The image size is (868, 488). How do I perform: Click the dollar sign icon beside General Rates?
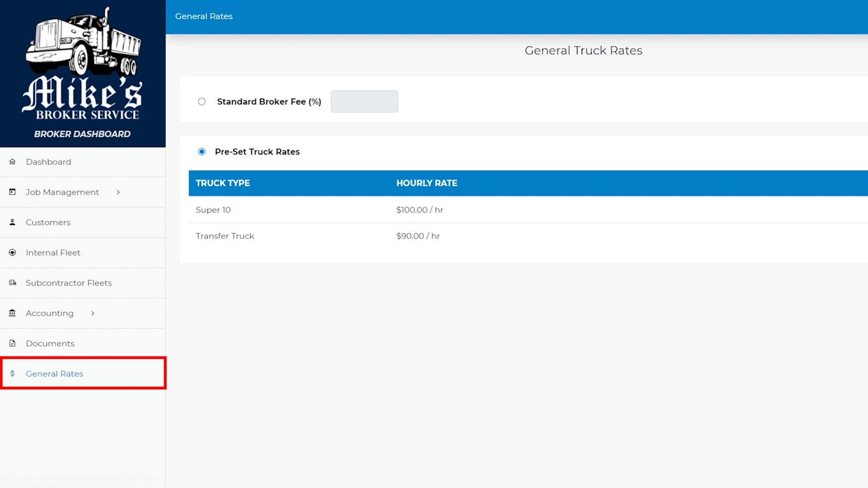[13, 373]
